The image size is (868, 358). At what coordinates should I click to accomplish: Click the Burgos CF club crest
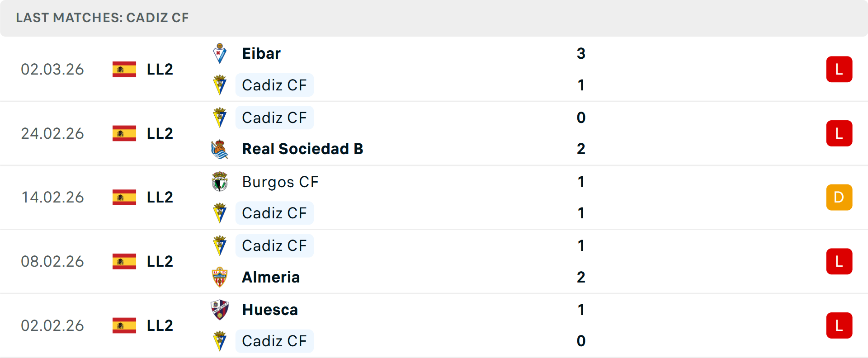pos(220,182)
